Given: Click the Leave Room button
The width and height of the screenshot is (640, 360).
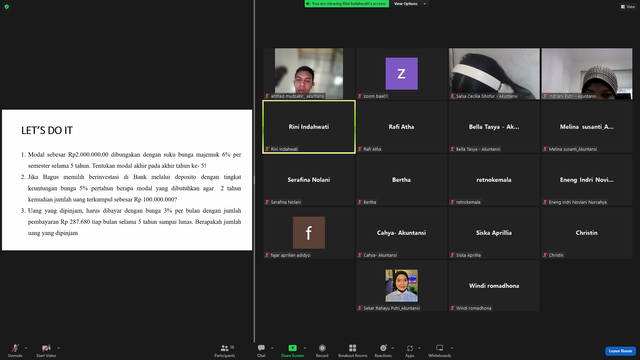Looking at the screenshot, I should pos(620,351).
